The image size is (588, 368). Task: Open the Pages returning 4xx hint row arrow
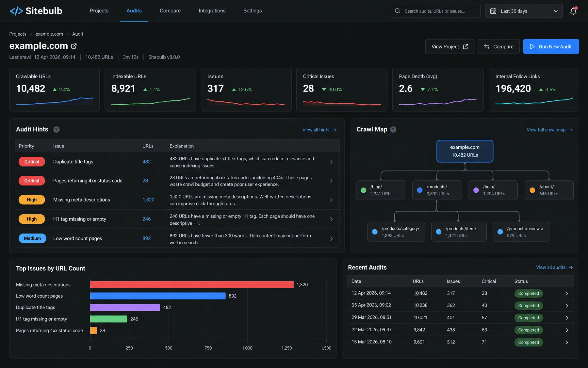tap(331, 181)
